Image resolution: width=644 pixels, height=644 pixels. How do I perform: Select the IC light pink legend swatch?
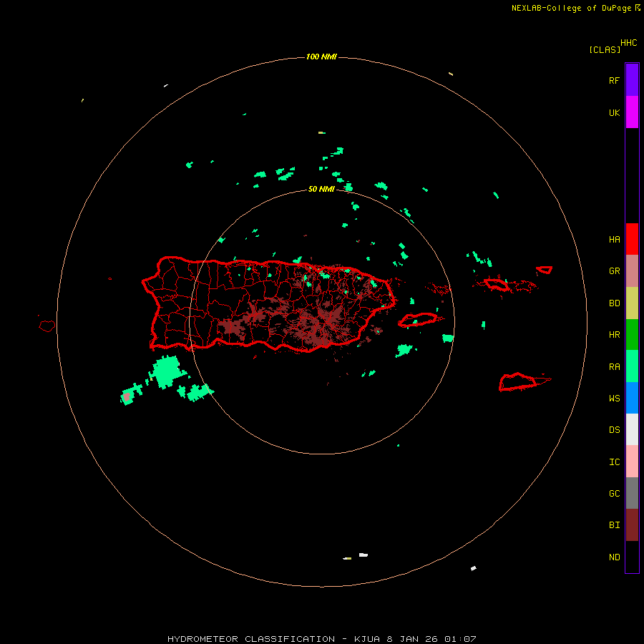632,462
